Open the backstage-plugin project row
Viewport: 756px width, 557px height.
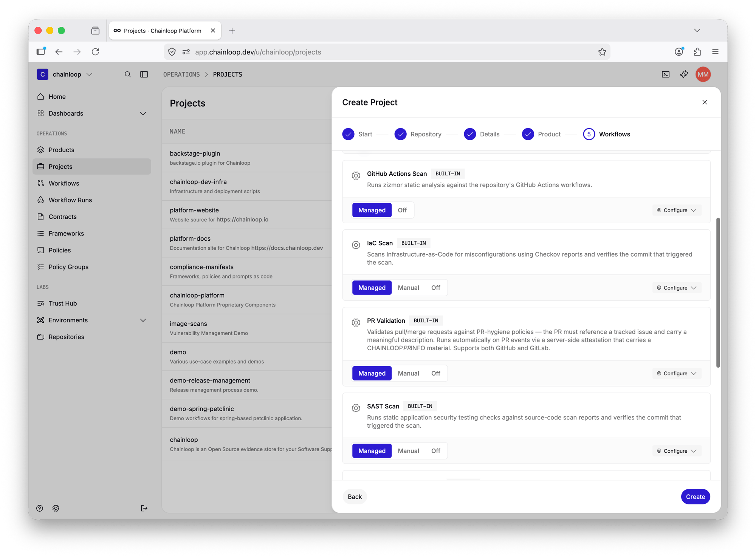(x=247, y=158)
